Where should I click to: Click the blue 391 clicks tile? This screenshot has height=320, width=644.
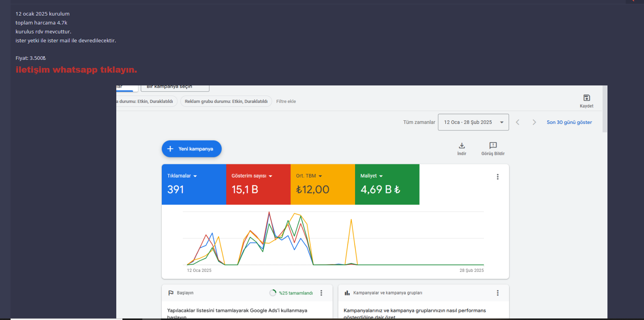click(x=194, y=184)
